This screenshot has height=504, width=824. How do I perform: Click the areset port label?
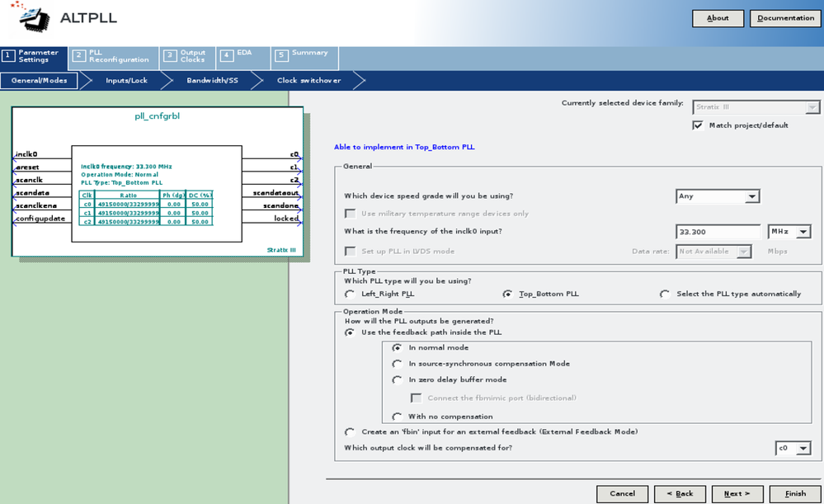pos(27,167)
